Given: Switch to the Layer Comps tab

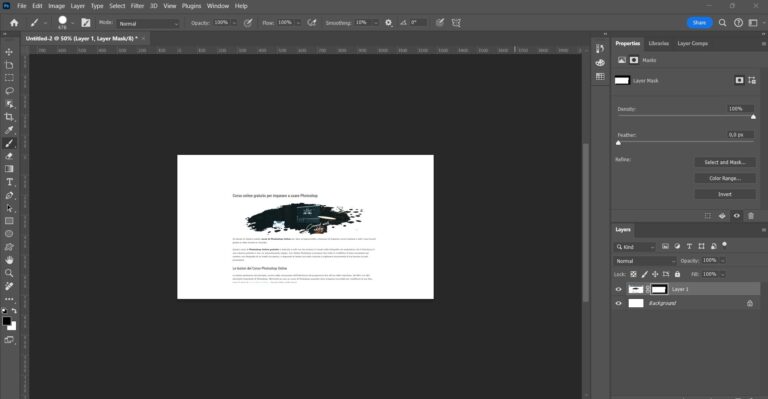Looking at the screenshot, I should (x=693, y=43).
